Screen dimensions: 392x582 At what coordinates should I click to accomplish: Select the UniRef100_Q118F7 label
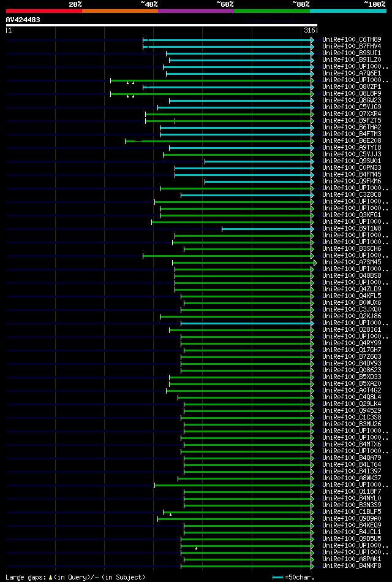(x=352, y=492)
